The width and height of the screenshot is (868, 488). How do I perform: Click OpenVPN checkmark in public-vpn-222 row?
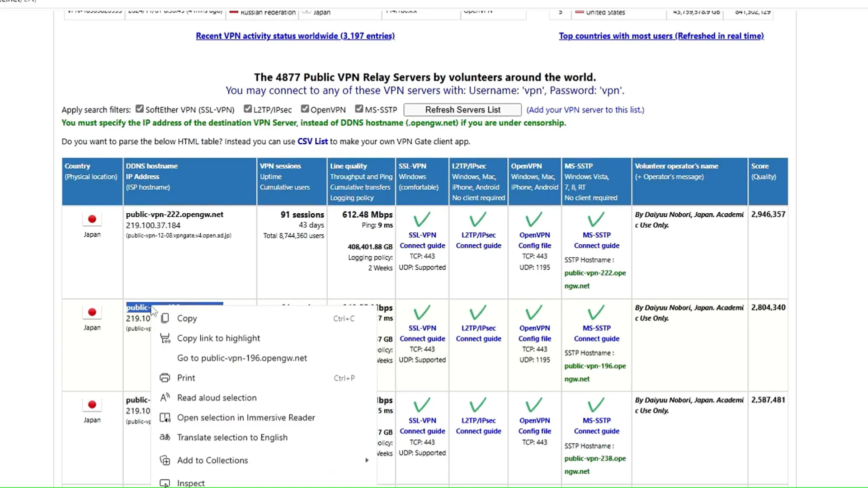pyautogui.click(x=534, y=220)
